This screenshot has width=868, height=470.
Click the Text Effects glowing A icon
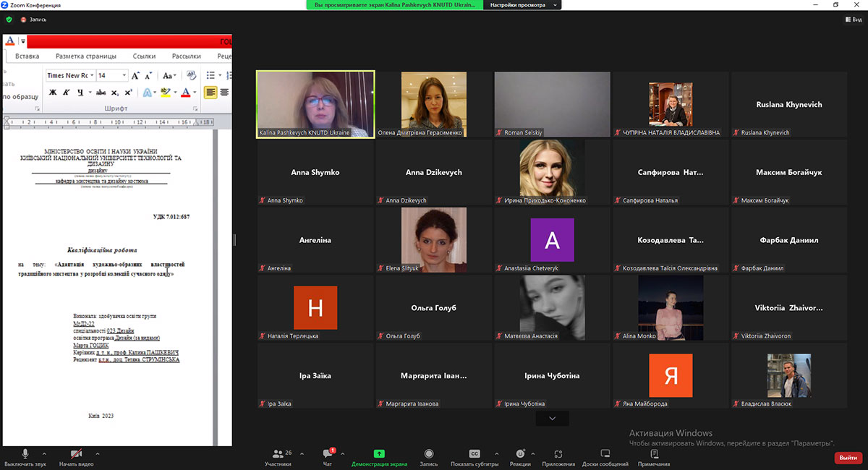(147, 93)
